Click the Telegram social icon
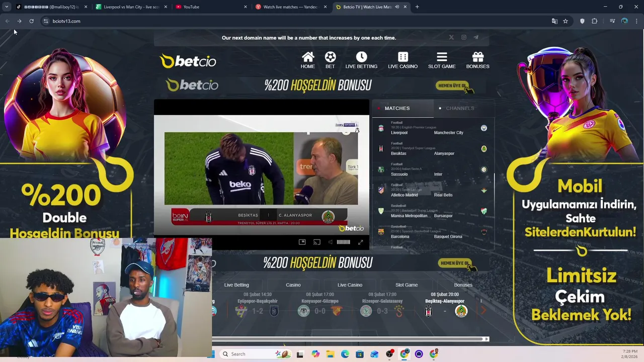Viewport: 644px width, 362px height. click(476, 37)
